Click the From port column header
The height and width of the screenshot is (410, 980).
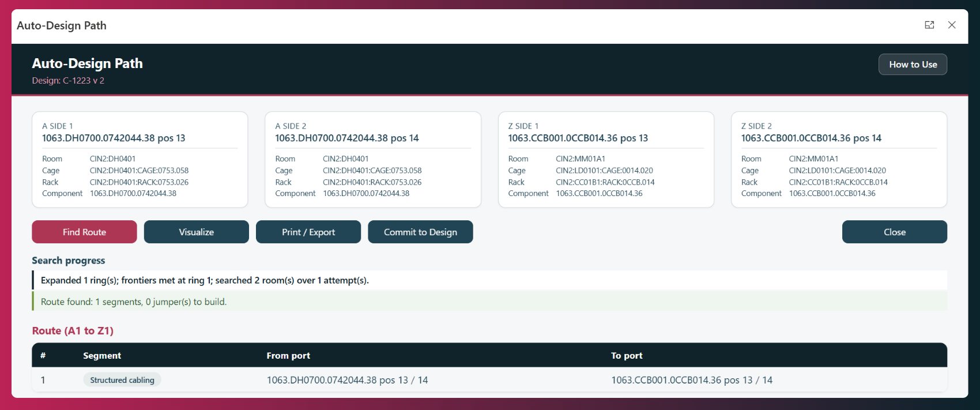tap(288, 356)
